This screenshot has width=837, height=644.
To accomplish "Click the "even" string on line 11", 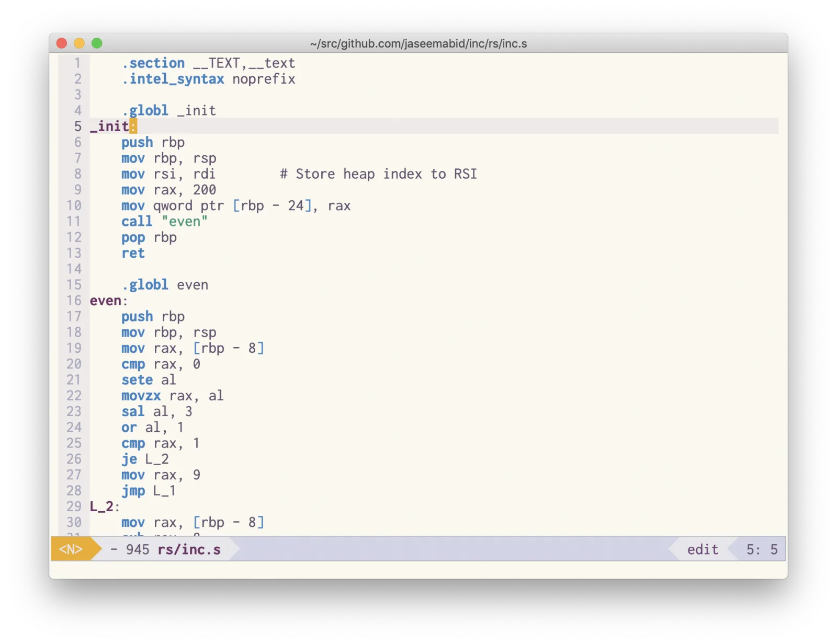I will [185, 222].
